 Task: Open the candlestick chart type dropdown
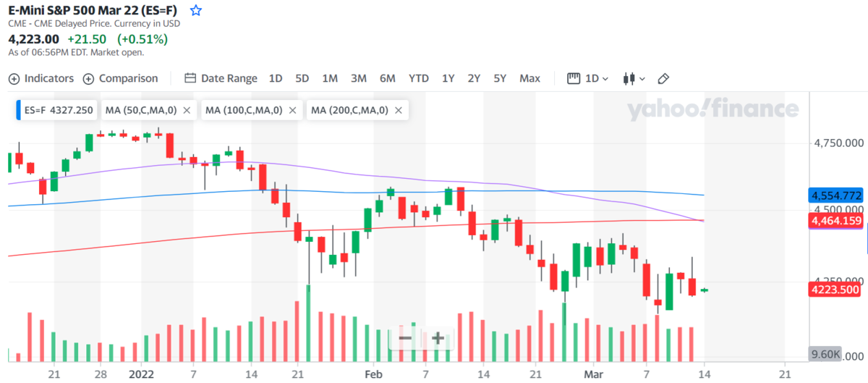coord(634,78)
